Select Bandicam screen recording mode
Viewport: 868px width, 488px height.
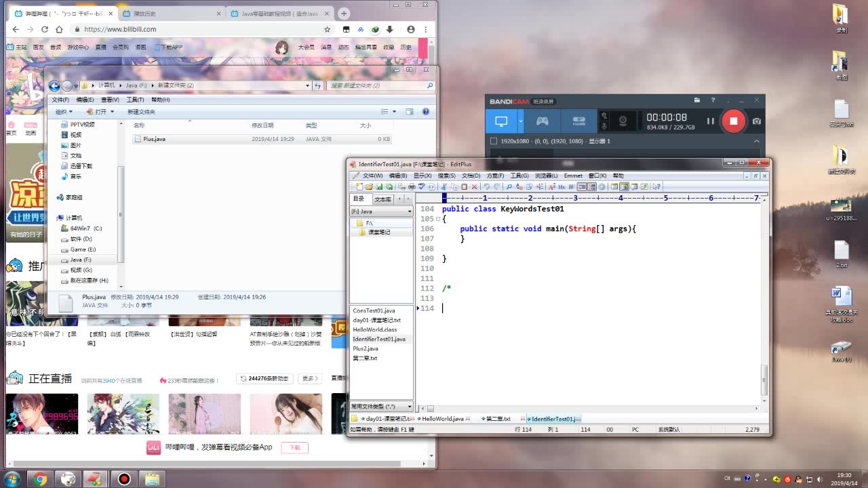[x=501, y=121]
